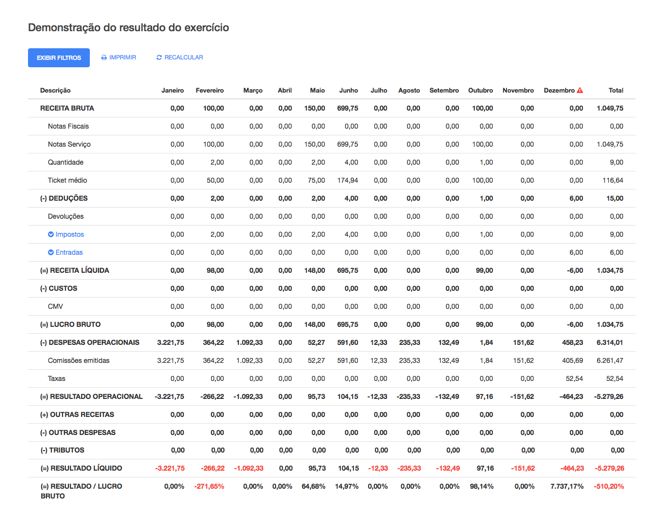Select the RECEITA BRUTA row label

pos(65,108)
